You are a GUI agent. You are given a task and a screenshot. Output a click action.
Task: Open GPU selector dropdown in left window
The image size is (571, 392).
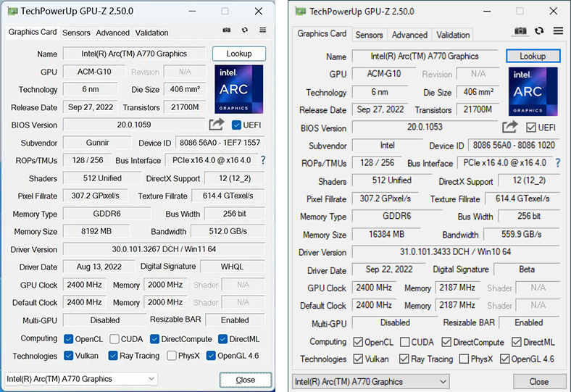tap(81, 379)
